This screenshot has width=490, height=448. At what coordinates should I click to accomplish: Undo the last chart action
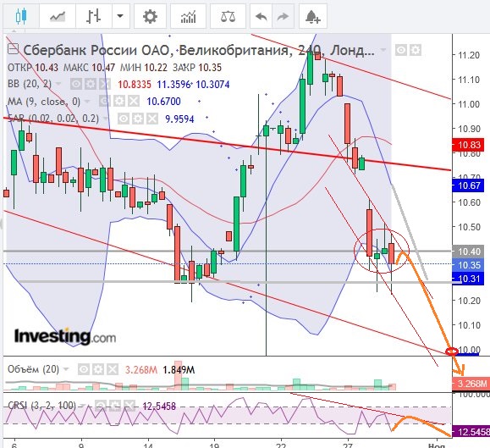(x=262, y=16)
